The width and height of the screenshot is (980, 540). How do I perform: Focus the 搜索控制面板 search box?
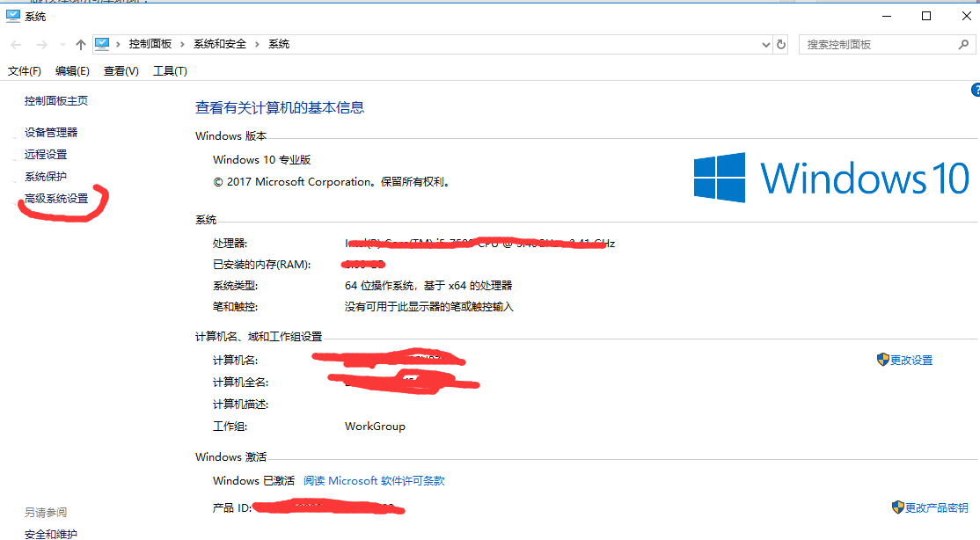[886, 44]
